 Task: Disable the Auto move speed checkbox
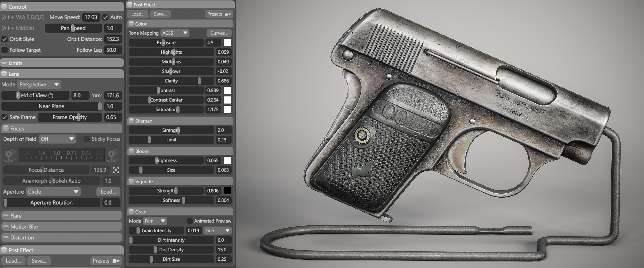105,17
